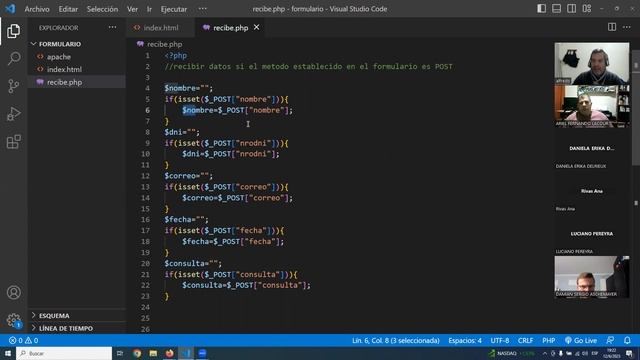Open the Accounts menu icon
The width and height of the screenshot is (640, 360).
click(13, 293)
